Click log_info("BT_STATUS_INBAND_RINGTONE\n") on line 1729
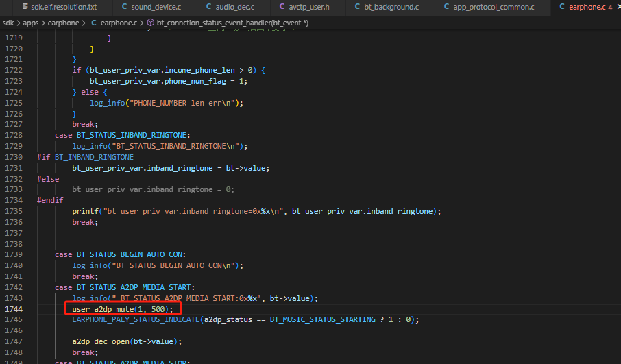 point(160,146)
